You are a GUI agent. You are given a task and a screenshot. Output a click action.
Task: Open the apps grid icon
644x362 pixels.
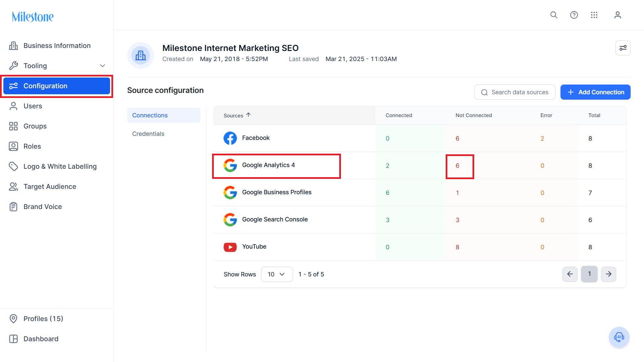(x=594, y=15)
